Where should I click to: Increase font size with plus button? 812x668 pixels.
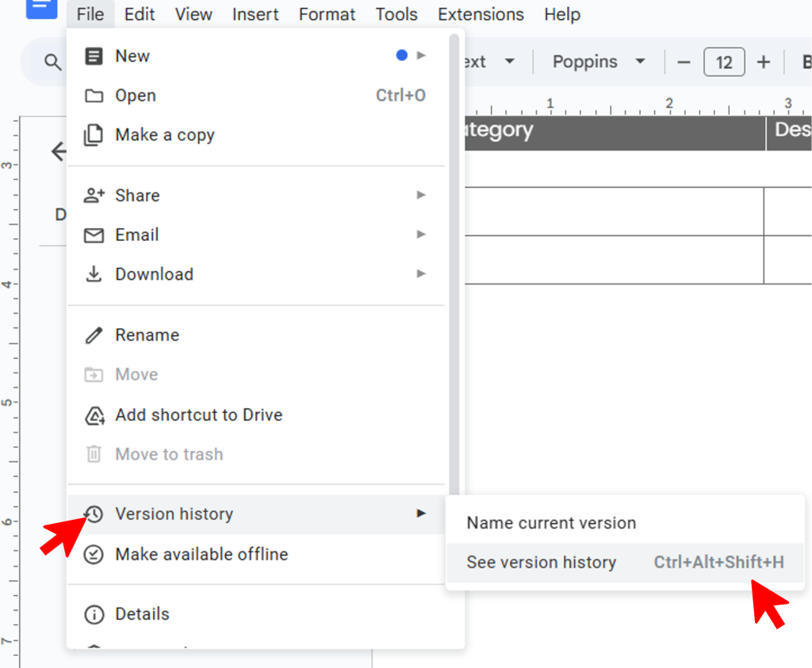coord(764,62)
